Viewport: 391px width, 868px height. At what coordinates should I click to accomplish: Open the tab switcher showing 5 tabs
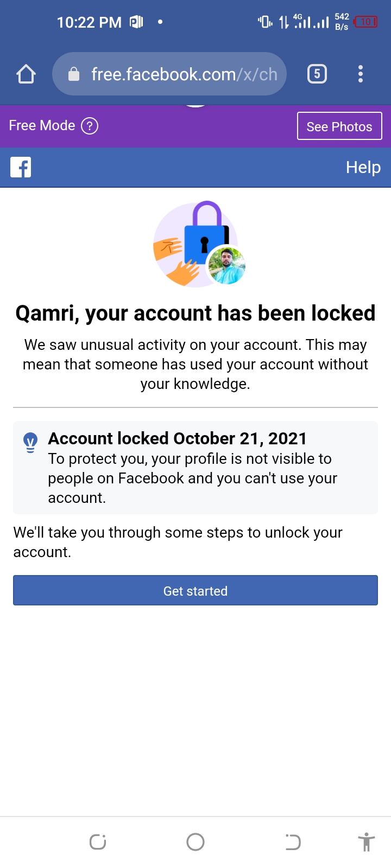[317, 74]
